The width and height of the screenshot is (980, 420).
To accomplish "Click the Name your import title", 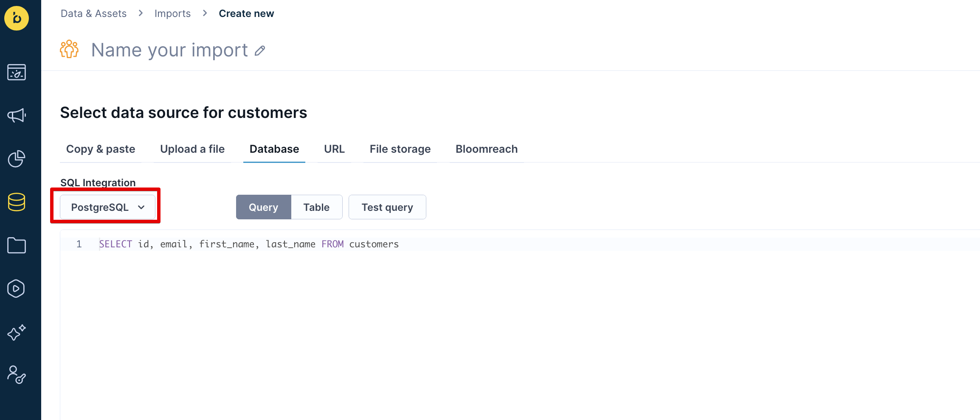I will click(x=169, y=50).
